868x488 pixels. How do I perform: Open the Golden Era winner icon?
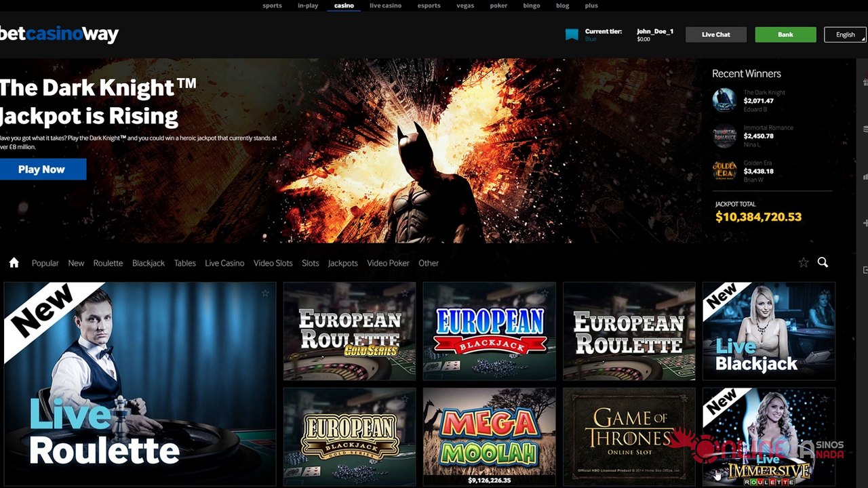724,171
